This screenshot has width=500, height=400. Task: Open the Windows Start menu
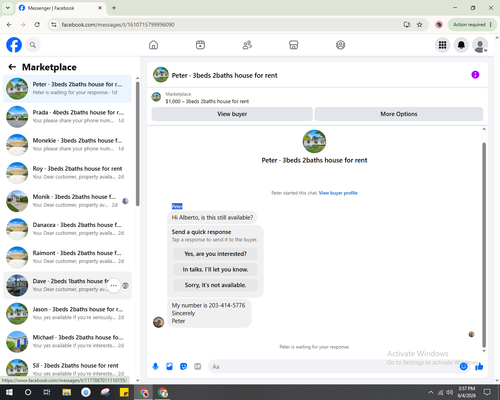click(x=9, y=392)
